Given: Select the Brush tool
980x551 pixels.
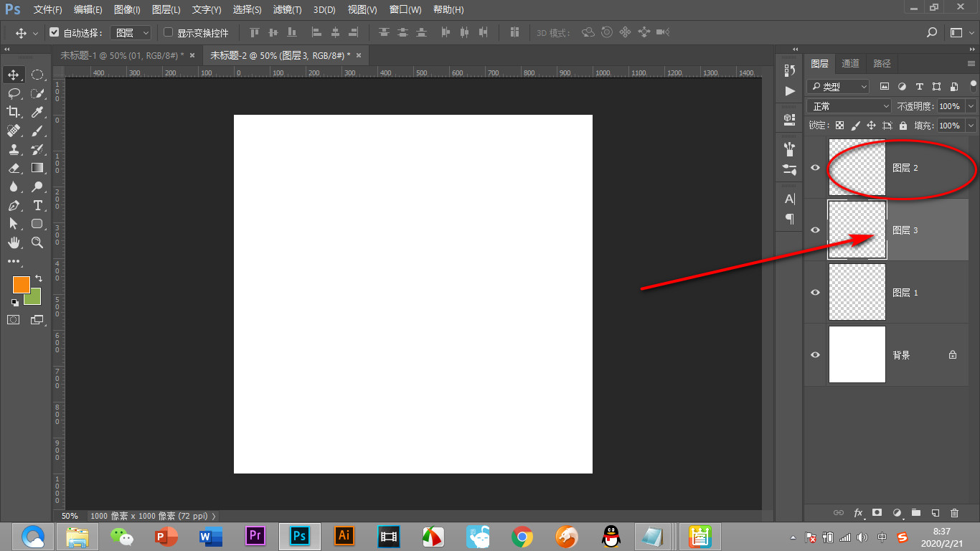Looking at the screenshot, I should [x=37, y=131].
